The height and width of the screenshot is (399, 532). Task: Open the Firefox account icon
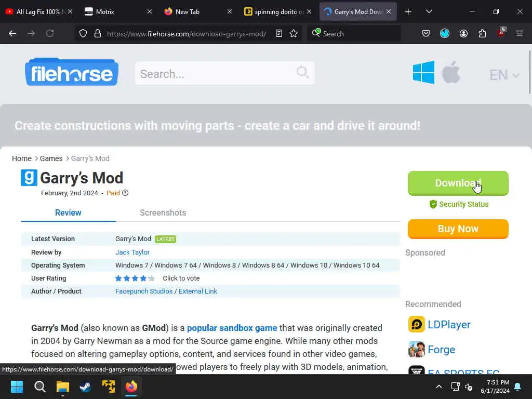tap(463, 33)
